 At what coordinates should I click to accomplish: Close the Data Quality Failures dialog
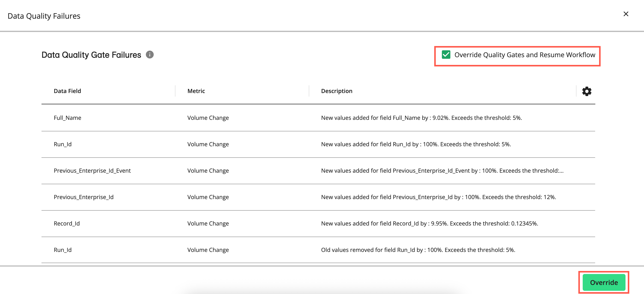pos(626,14)
